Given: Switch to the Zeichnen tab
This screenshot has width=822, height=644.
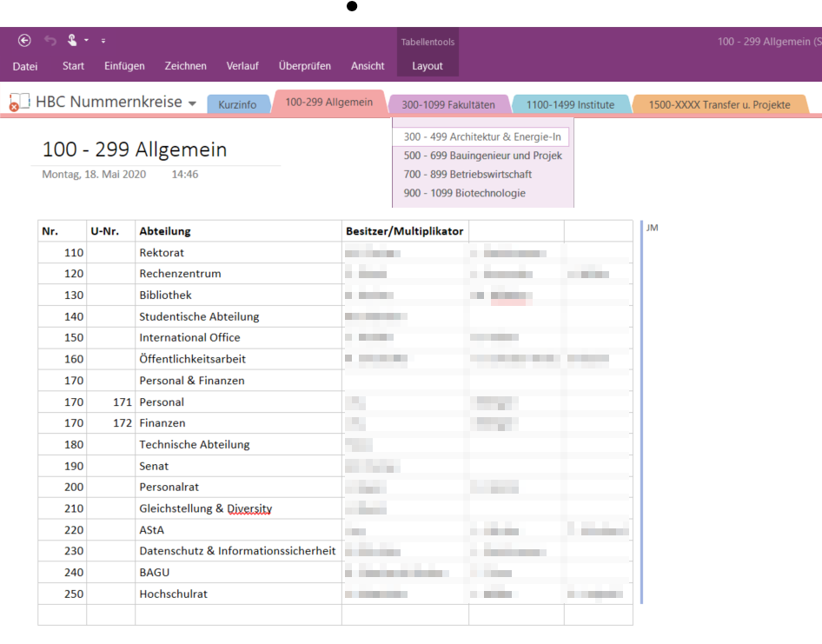Looking at the screenshot, I should (x=183, y=65).
